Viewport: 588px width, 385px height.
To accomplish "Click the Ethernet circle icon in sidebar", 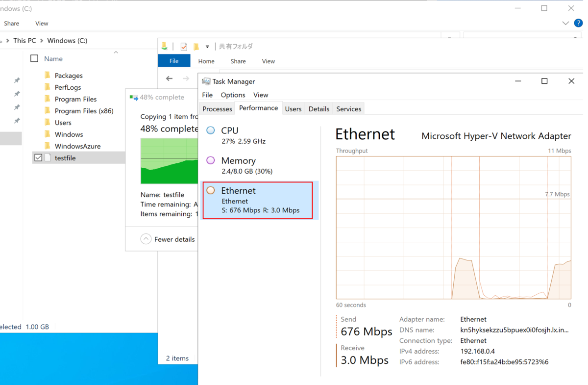I will tap(211, 190).
